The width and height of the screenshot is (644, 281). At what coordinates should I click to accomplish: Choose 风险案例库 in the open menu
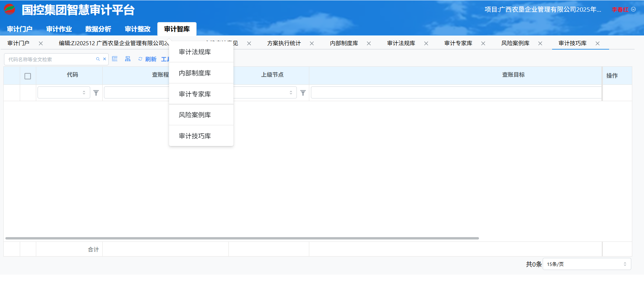195,115
